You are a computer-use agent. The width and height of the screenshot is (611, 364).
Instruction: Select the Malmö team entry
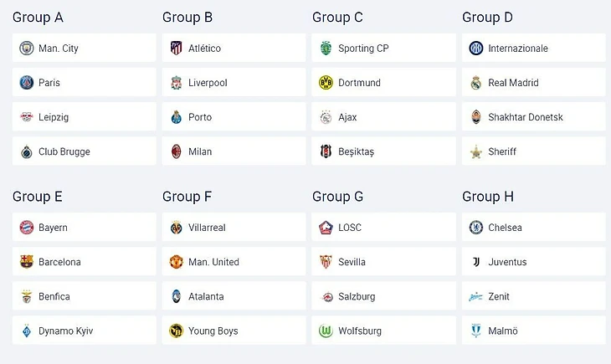[x=533, y=331]
